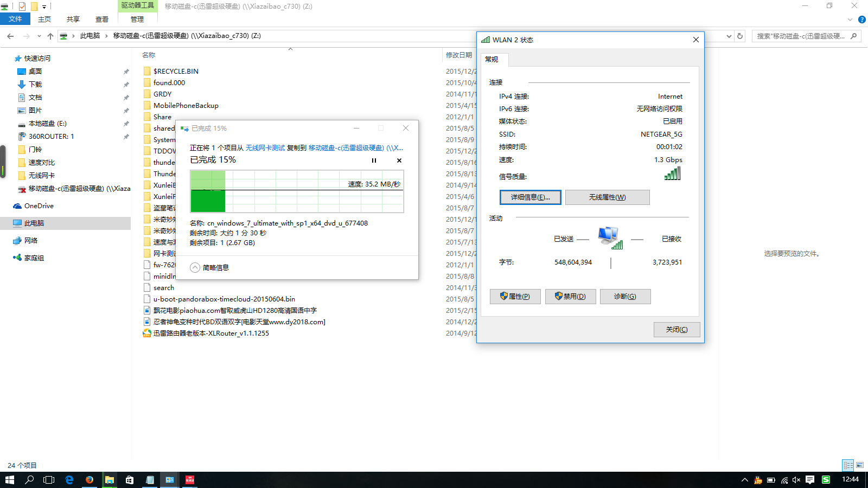
Task: Open Task View on taskbar
Action: click(x=49, y=480)
